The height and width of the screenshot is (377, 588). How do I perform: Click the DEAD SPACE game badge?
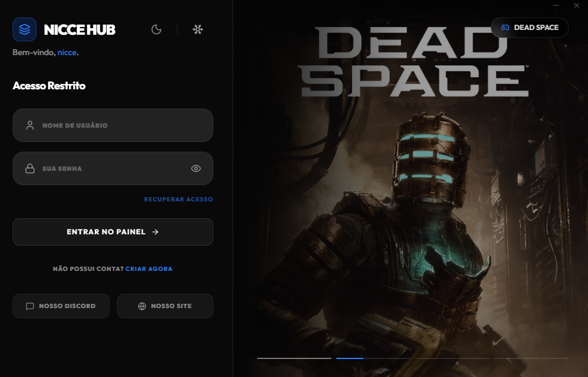[x=529, y=28]
